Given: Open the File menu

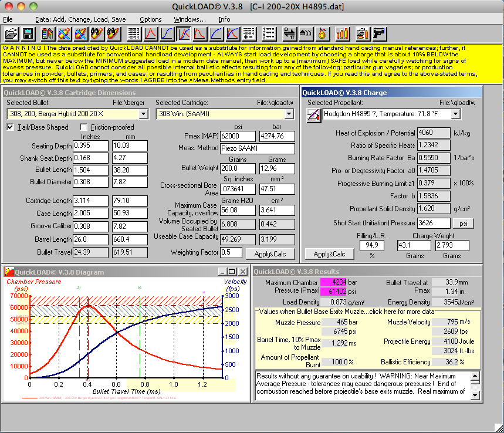Looking at the screenshot, I should 8,19.
